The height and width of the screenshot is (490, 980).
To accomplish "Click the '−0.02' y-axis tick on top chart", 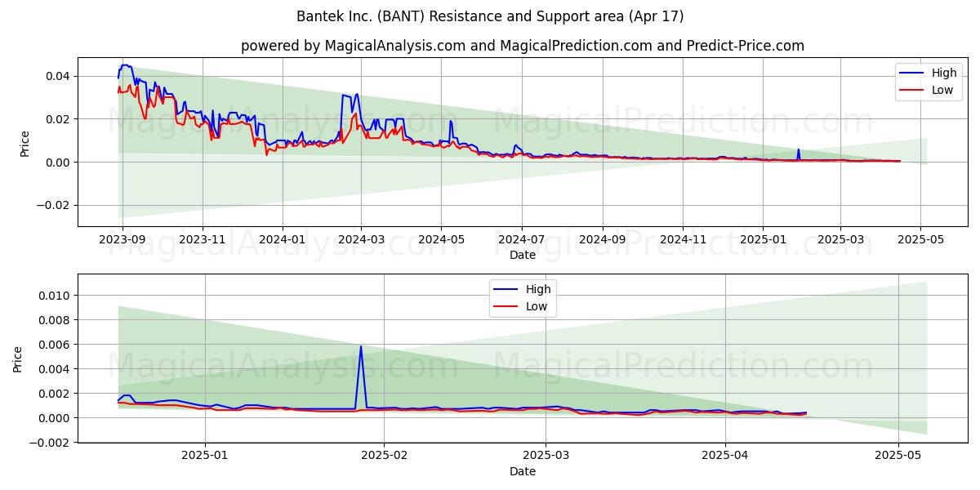I will tap(53, 205).
